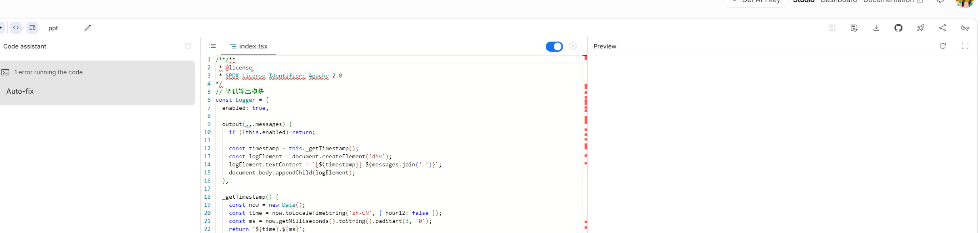This screenshot has width=980, height=233.
Task: Open the preview in fullscreen
Action: pyautogui.click(x=965, y=46)
